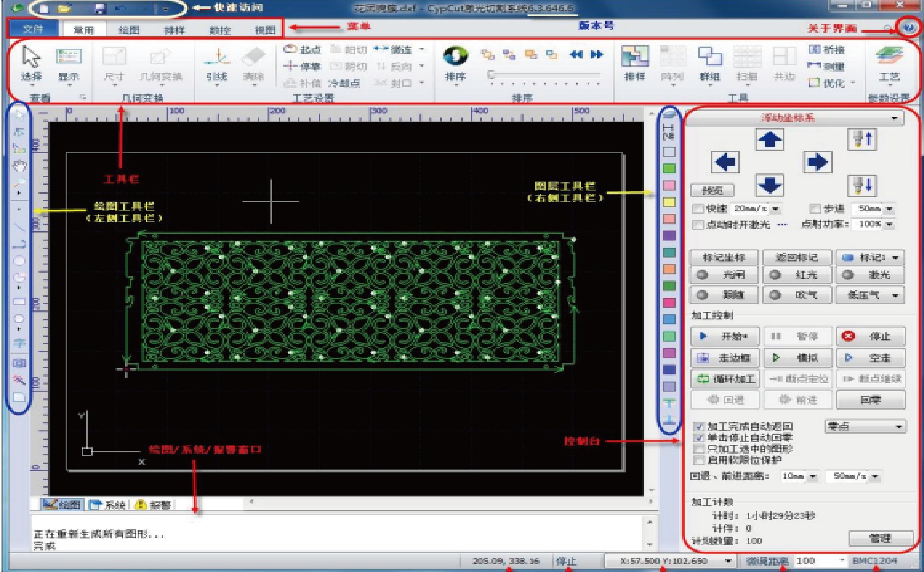Jog the head with the right arrow

coord(817,162)
